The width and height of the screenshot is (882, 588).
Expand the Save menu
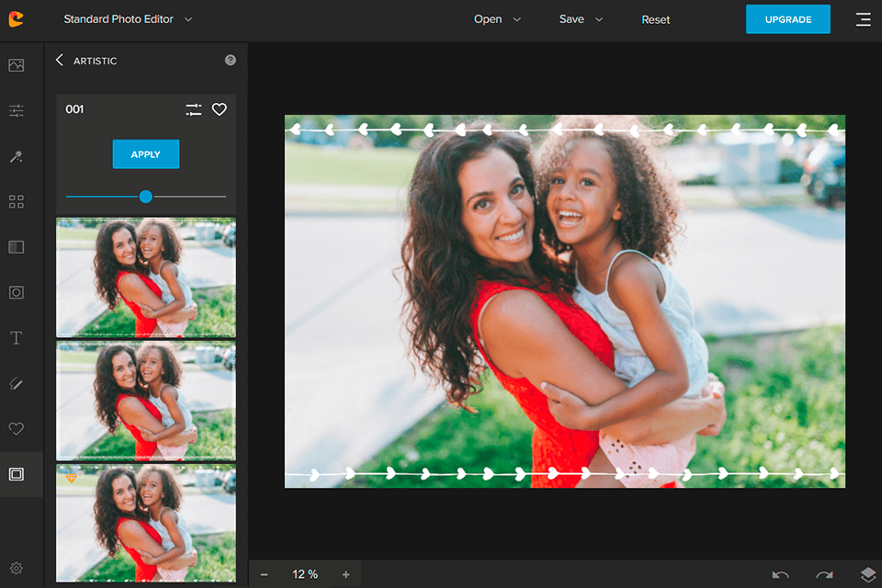point(581,19)
